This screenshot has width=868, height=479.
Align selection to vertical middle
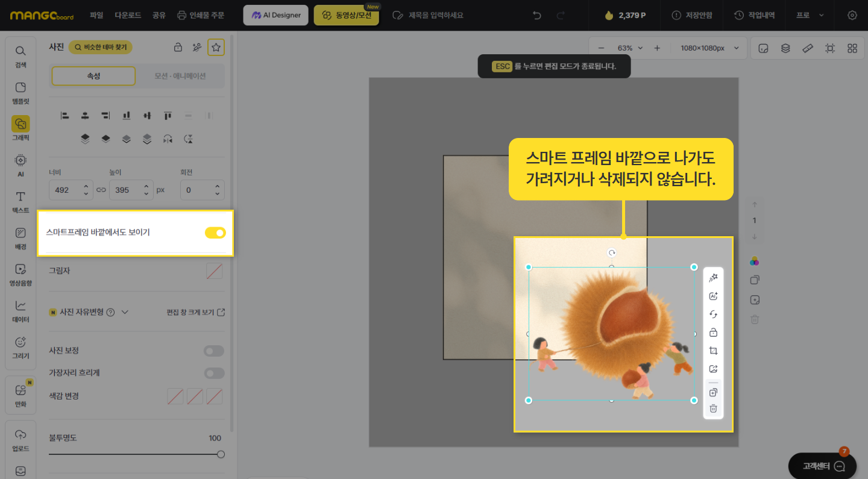click(147, 115)
